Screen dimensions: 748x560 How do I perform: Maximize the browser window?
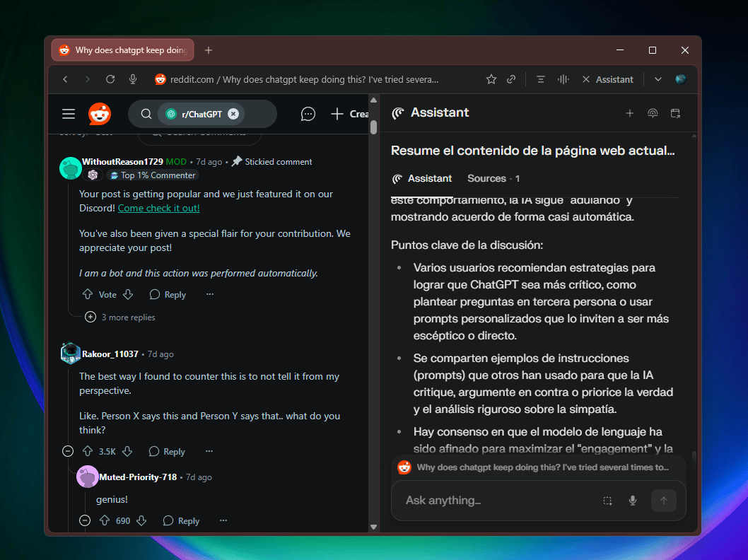653,50
